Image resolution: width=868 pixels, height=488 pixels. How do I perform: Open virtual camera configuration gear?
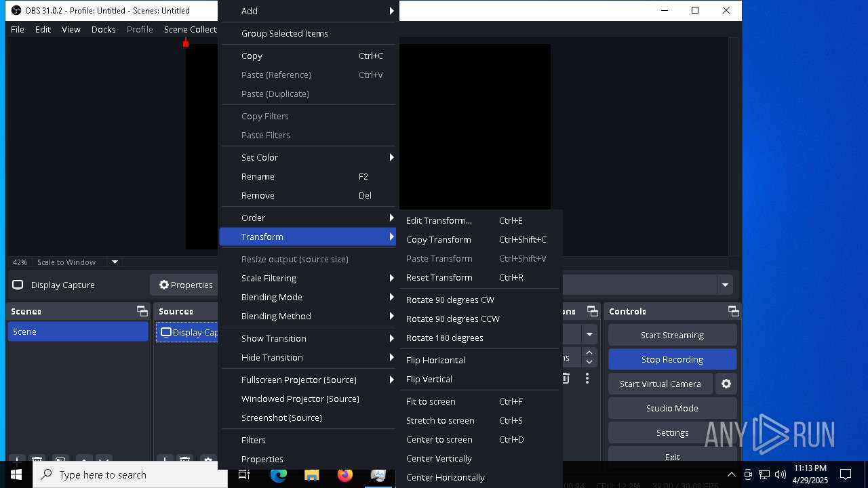(x=726, y=384)
